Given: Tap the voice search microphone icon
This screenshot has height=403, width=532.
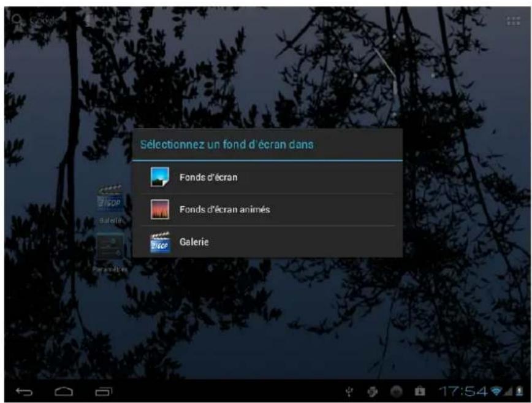Looking at the screenshot, I should [88, 20].
